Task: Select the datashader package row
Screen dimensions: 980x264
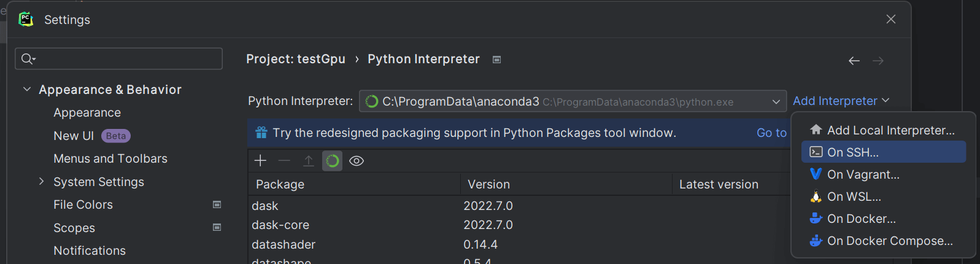Action: [x=519, y=244]
